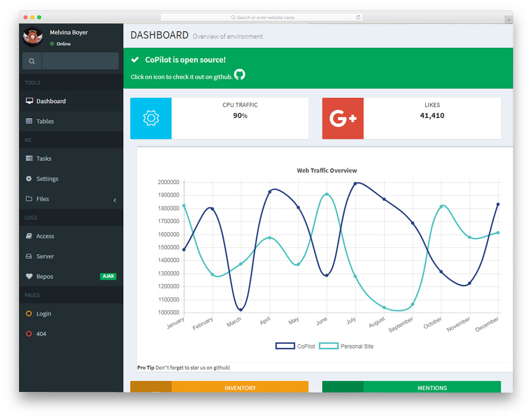Click Melvina Boyer's avatar picture
Viewport: 532px width, 419px height.
pos(33,37)
